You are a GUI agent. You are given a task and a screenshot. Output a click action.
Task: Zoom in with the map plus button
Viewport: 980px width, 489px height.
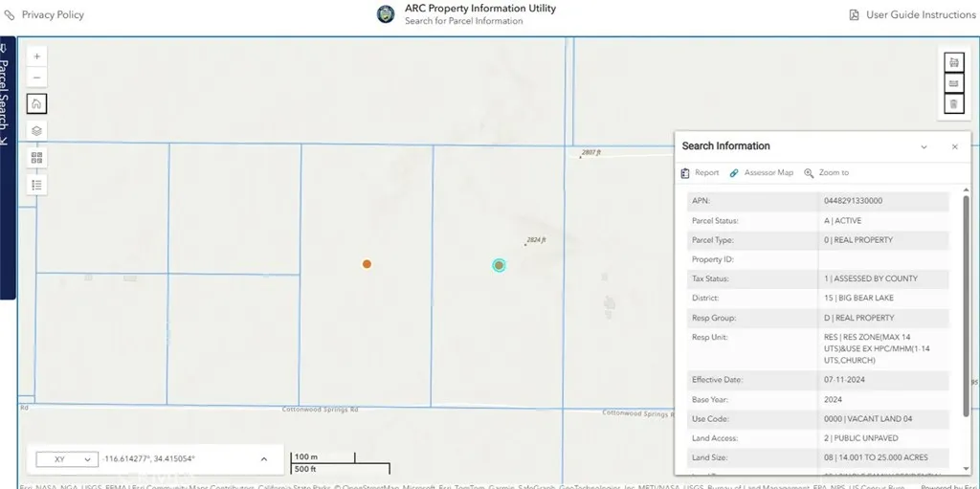click(x=37, y=56)
